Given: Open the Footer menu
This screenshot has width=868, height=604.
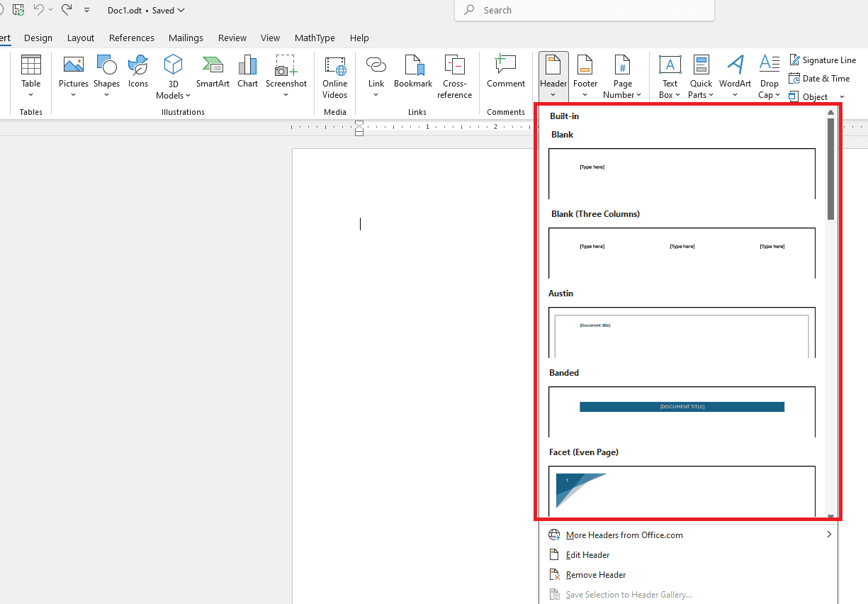Looking at the screenshot, I should pyautogui.click(x=585, y=77).
